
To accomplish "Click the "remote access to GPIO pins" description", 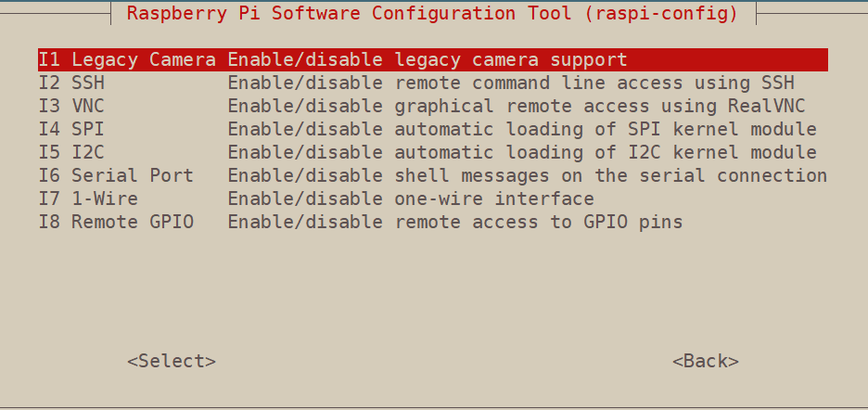I will (x=539, y=222).
